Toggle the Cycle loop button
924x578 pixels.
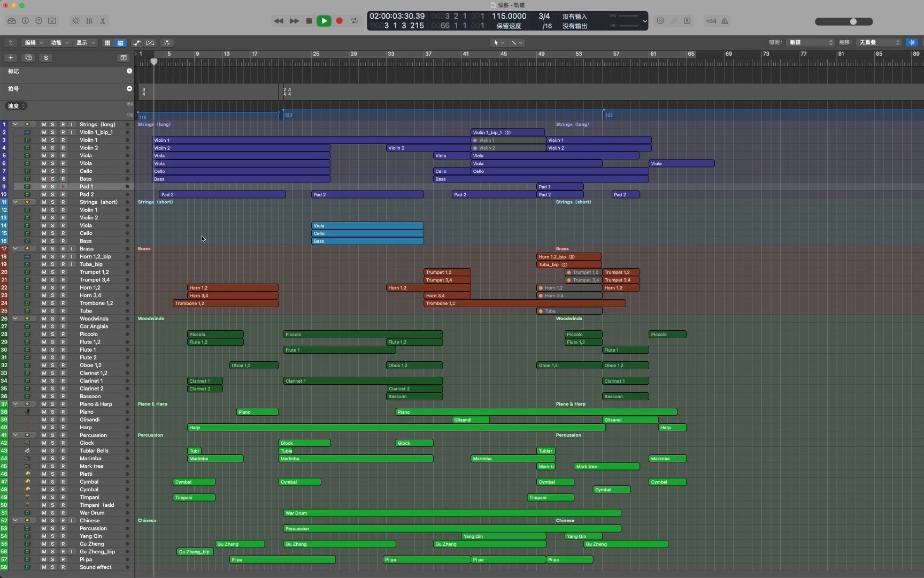point(354,21)
